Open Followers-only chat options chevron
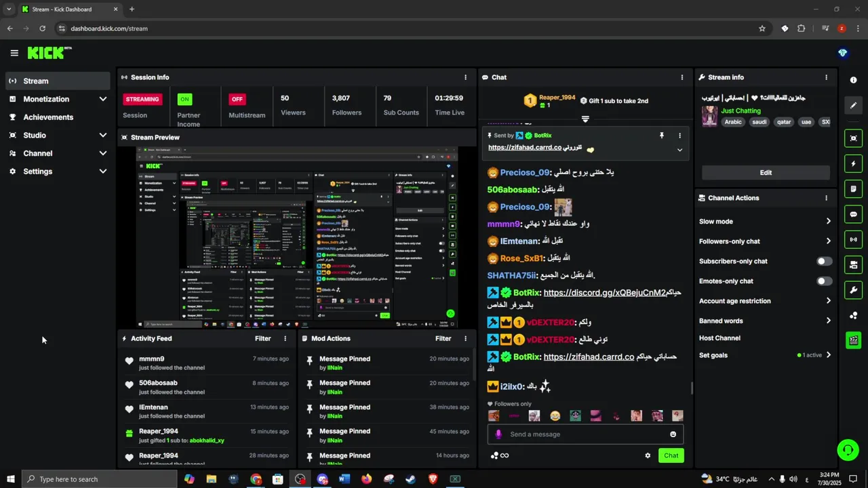Screen dimensions: 868x488 (x=828, y=241)
